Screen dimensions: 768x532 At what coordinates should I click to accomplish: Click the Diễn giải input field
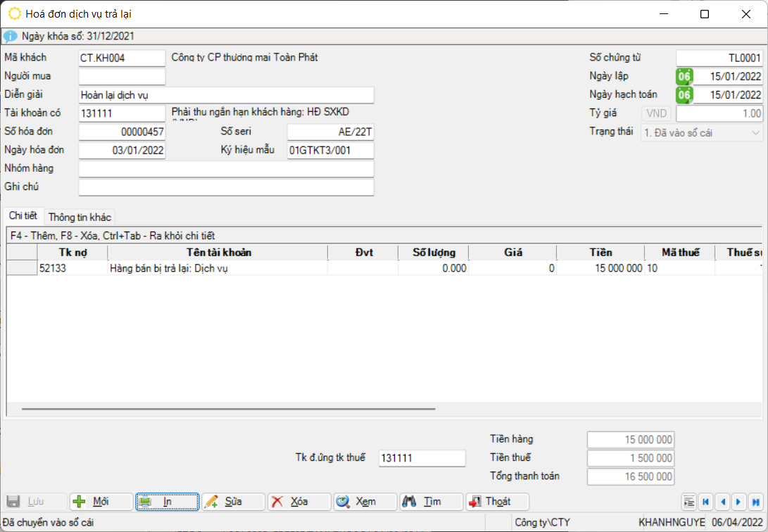(x=226, y=95)
